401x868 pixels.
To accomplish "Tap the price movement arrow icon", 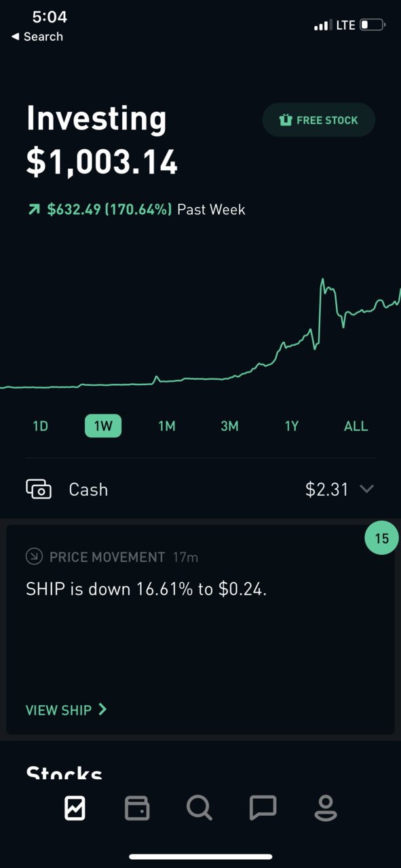I will pos(34,557).
